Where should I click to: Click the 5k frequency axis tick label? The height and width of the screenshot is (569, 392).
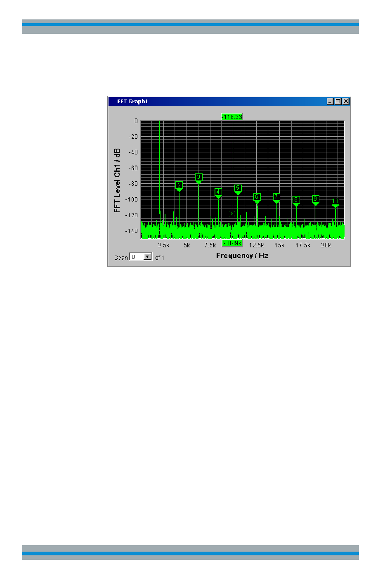coord(187,245)
